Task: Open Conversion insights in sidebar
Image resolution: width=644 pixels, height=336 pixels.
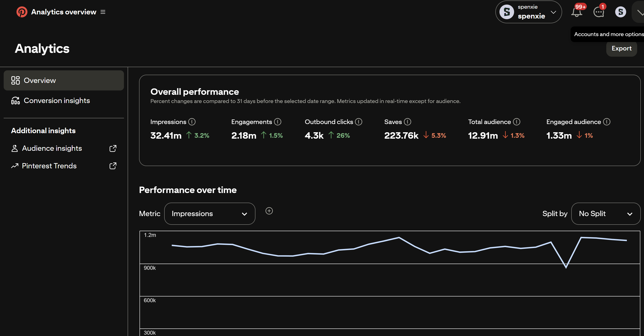Action: (56, 101)
